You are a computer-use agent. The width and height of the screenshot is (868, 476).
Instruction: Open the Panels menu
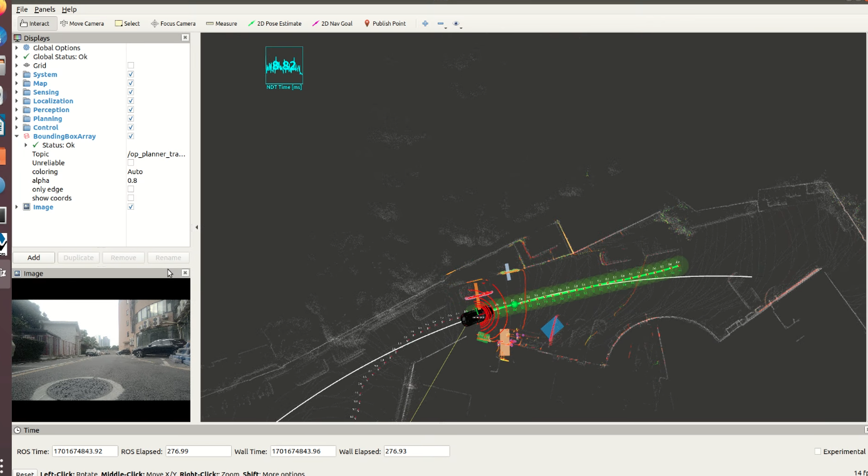(x=44, y=9)
